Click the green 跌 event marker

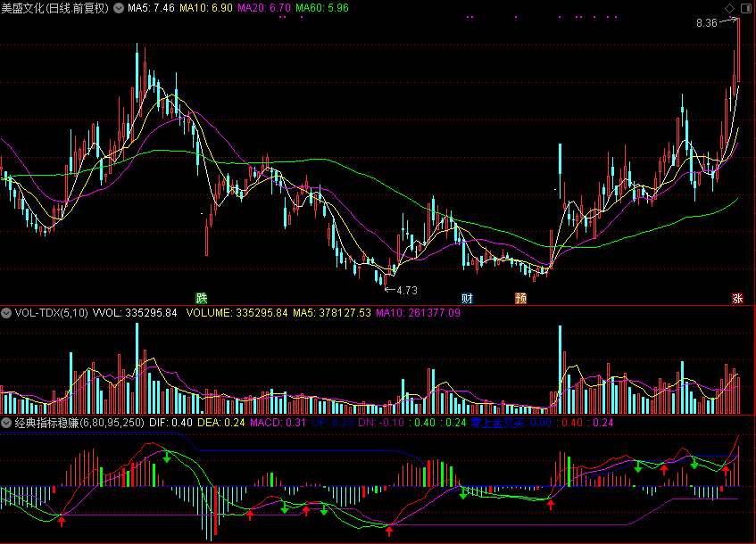tap(202, 297)
